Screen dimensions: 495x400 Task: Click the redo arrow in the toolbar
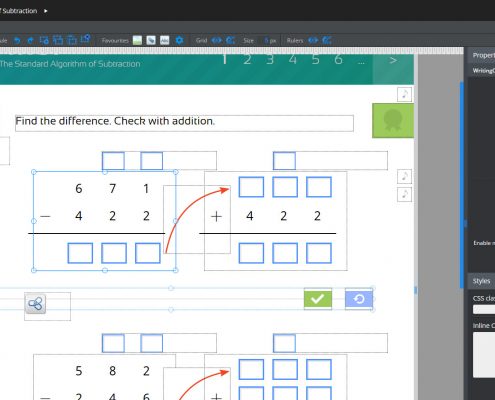(x=30, y=41)
